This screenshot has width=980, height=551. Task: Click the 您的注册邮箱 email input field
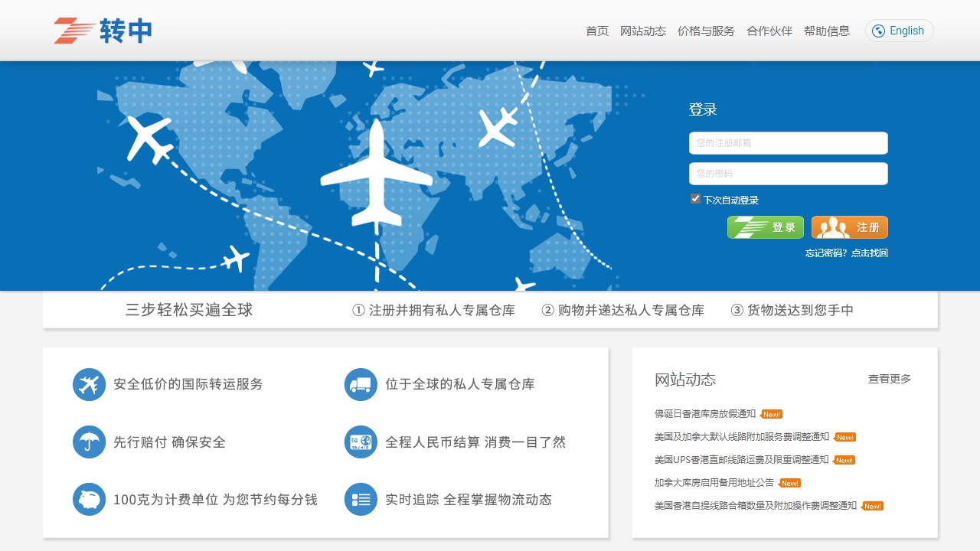coord(789,143)
